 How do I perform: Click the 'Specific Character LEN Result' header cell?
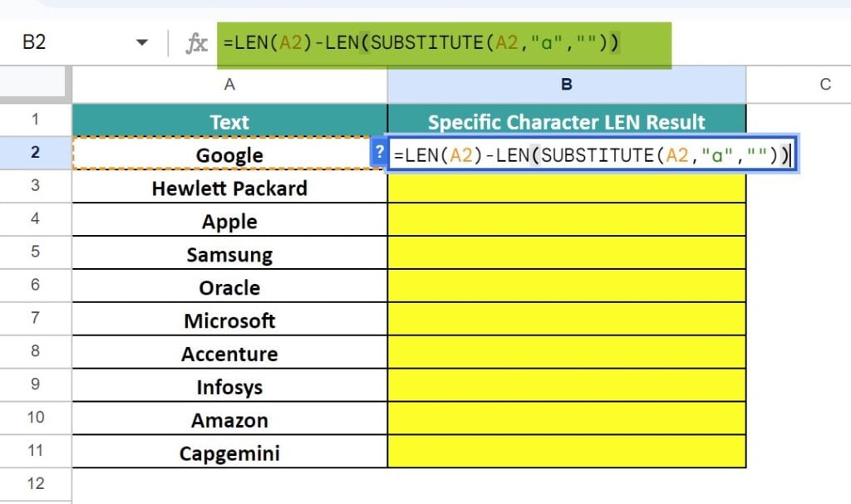point(567,120)
